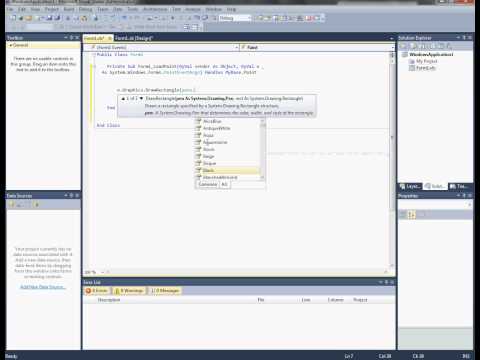Open the Debug menu
This screenshot has height=360, width=480.
pyautogui.click(x=86, y=9)
